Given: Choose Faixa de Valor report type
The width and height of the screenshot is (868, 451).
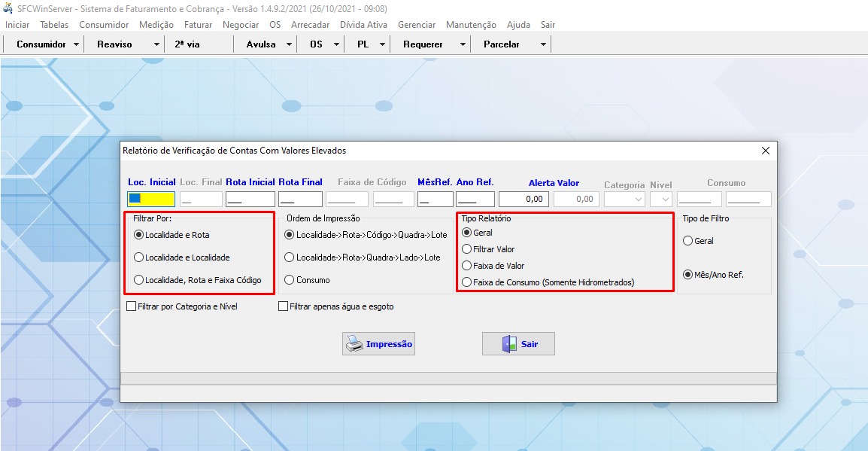Looking at the screenshot, I should pos(467,266).
